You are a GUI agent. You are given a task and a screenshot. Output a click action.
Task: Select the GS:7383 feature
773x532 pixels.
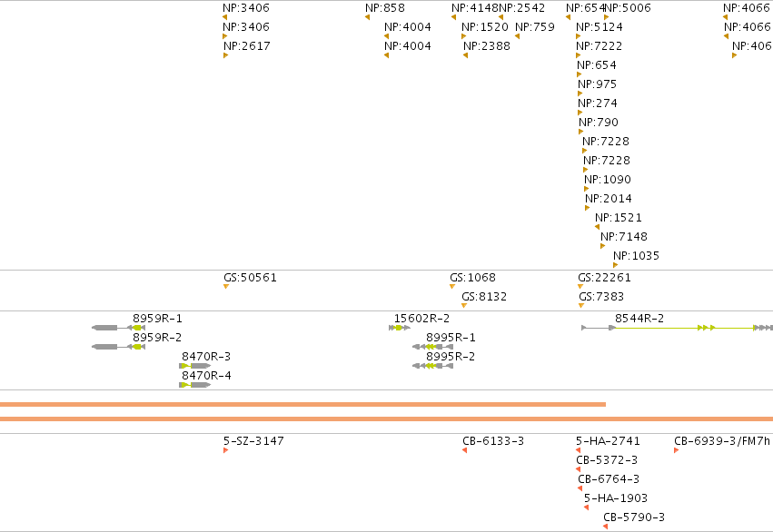[x=601, y=297]
